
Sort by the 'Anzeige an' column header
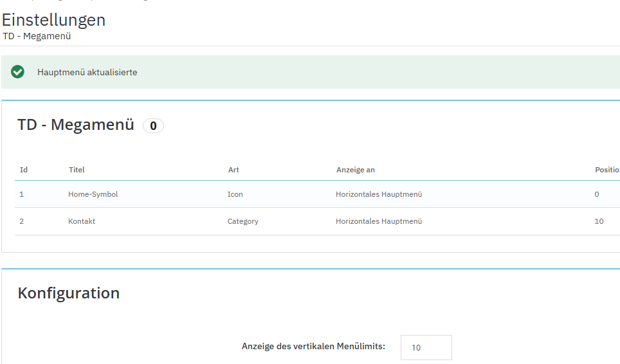(356, 170)
